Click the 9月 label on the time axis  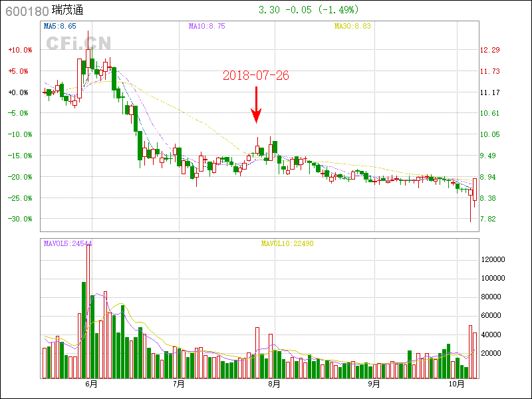tap(374, 384)
